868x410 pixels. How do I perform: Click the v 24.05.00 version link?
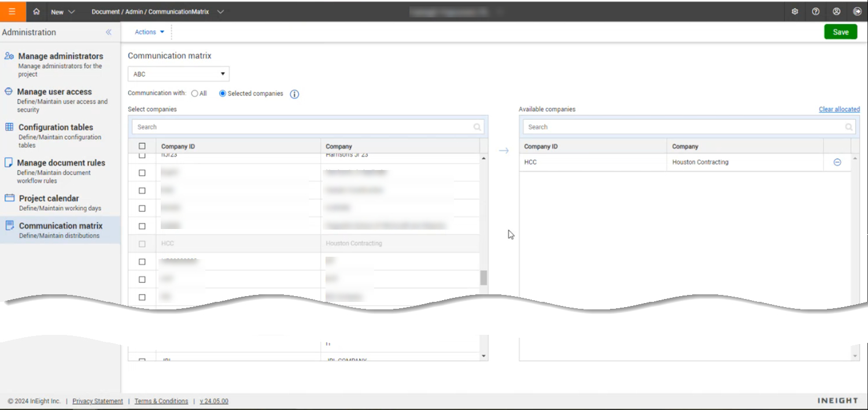tap(214, 401)
